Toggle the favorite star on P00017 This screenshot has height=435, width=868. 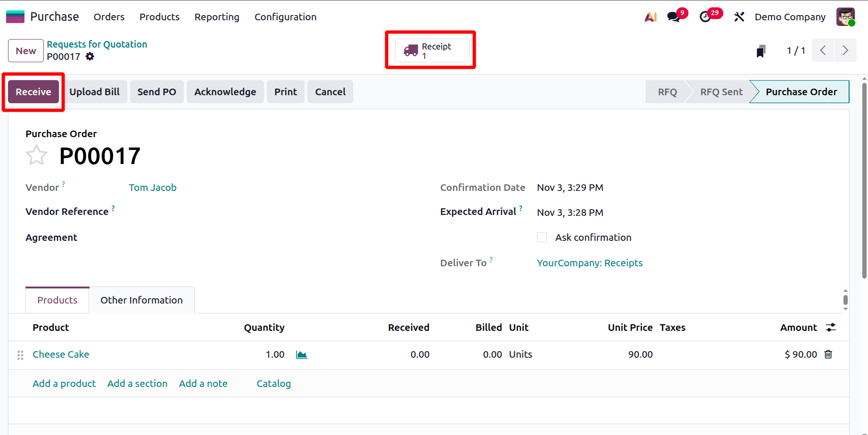point(36,155)
